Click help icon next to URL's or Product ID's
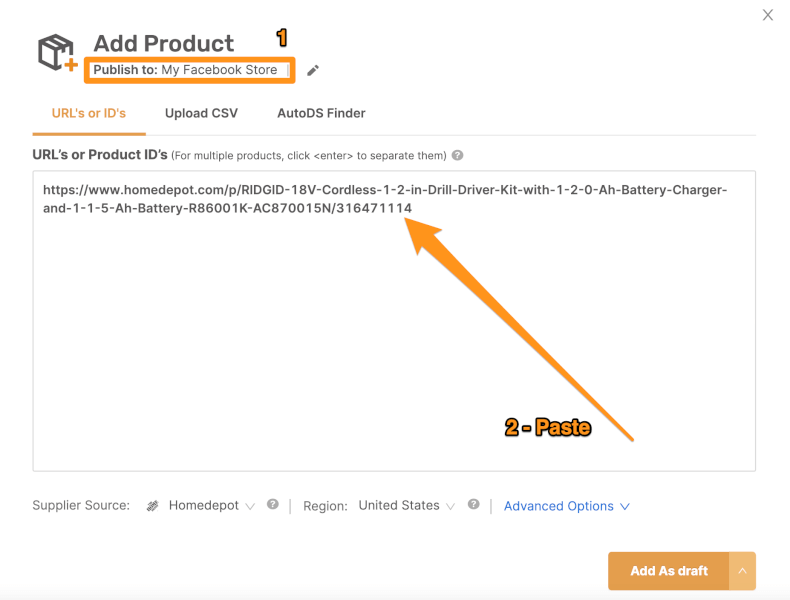This screenshot has height=600, width=790. [x=457, y=155]
